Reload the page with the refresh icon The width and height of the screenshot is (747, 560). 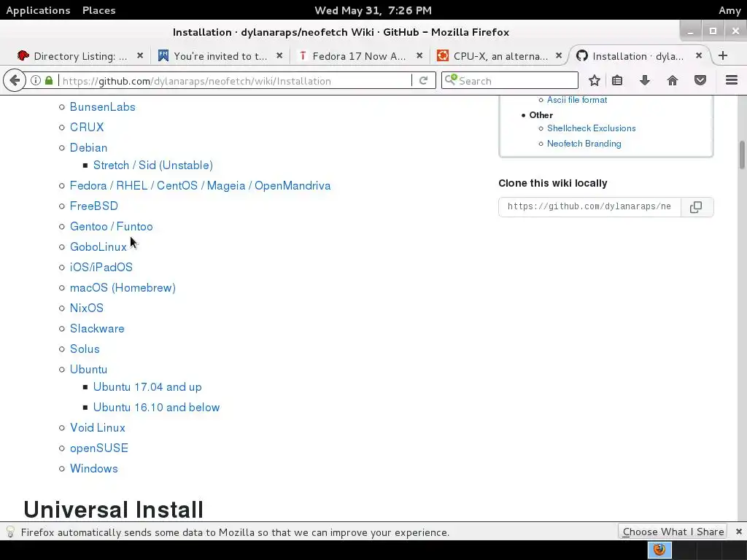tap(423, 80)
